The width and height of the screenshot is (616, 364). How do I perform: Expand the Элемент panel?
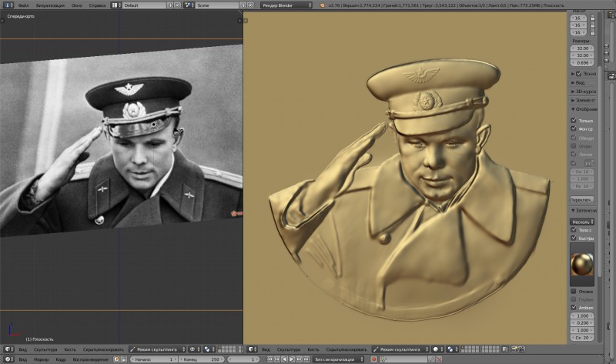(584, 101)
